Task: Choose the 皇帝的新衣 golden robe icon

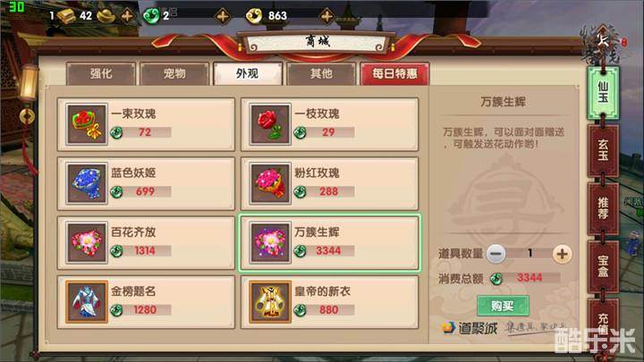Action: click(x=270, y=302)
